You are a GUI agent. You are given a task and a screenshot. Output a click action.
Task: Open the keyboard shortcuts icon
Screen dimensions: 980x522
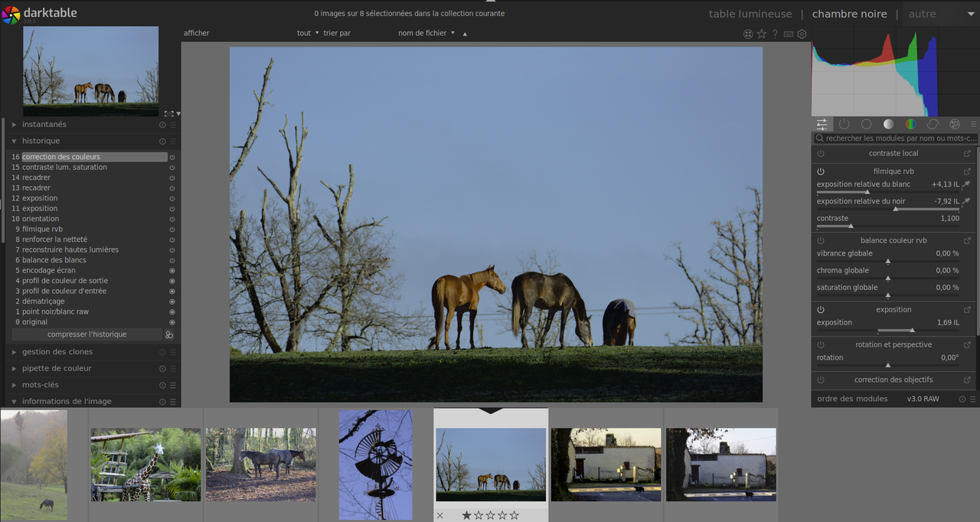pos(789,34)
